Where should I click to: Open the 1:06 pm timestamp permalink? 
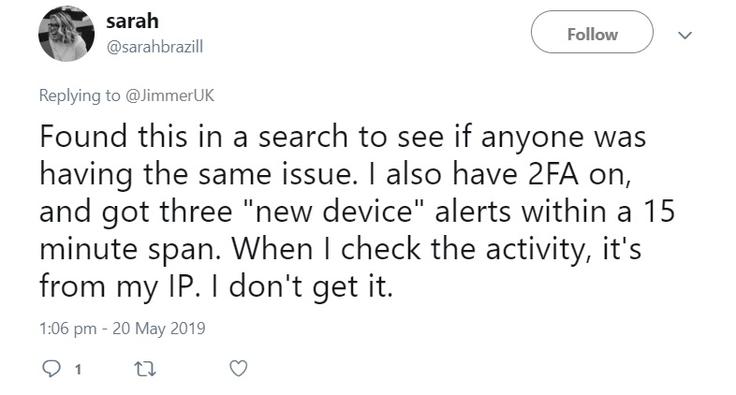pos(68,328)
